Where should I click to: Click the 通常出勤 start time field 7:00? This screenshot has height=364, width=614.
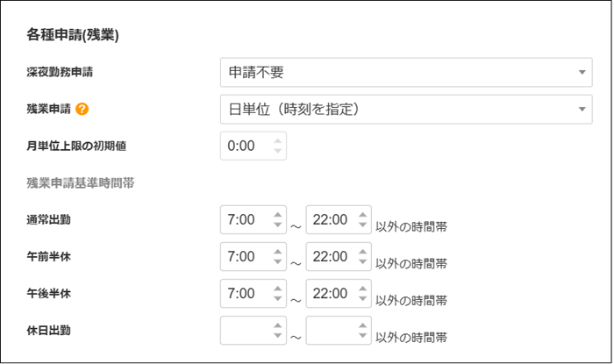[253, 219]
